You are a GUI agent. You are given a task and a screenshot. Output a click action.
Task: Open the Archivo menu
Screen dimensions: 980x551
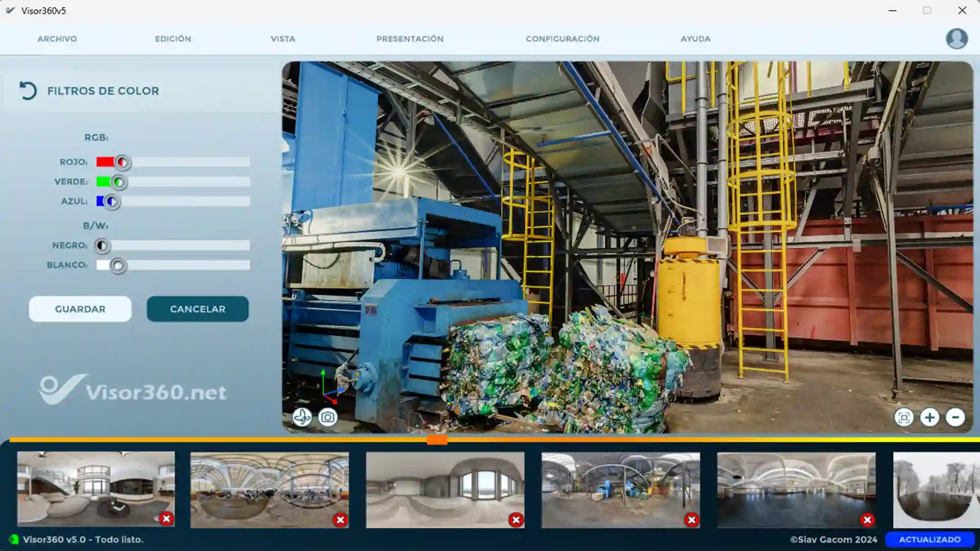[x=57, y=39]
